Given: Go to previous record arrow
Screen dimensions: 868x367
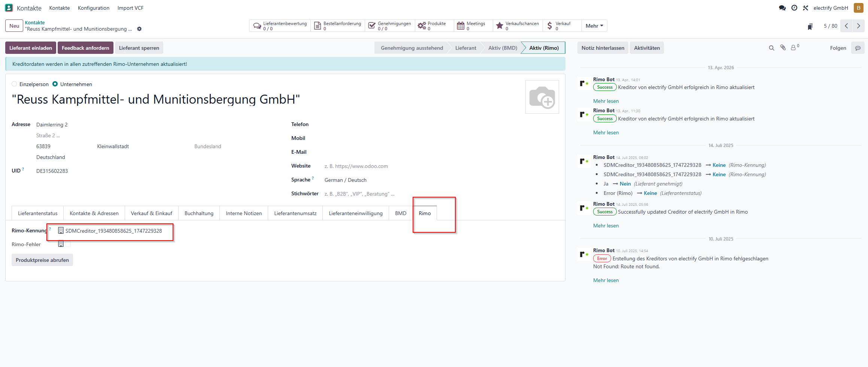Looking at the screenshot, I should 846,26.
